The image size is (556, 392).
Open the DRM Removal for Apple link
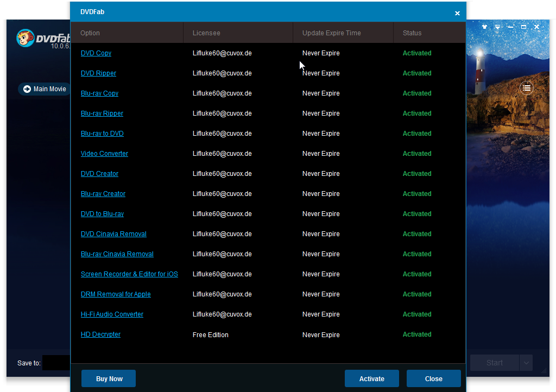coord(116,294)
